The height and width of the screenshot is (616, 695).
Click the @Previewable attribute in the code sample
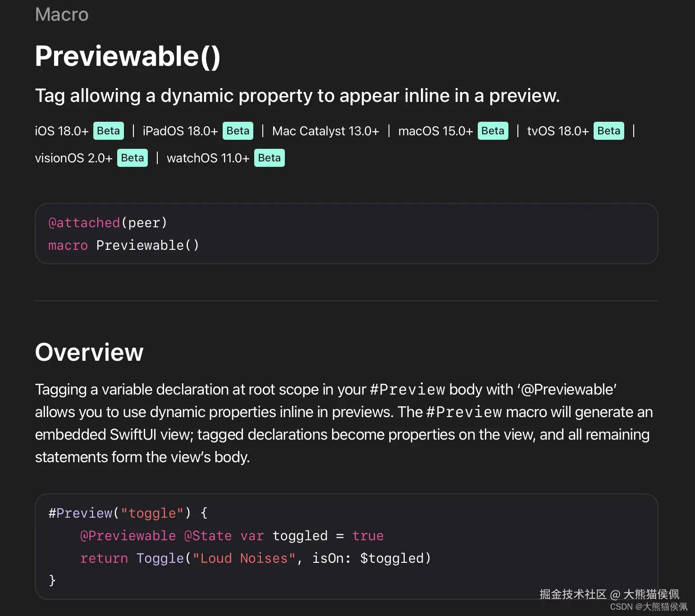pos(128,536)
